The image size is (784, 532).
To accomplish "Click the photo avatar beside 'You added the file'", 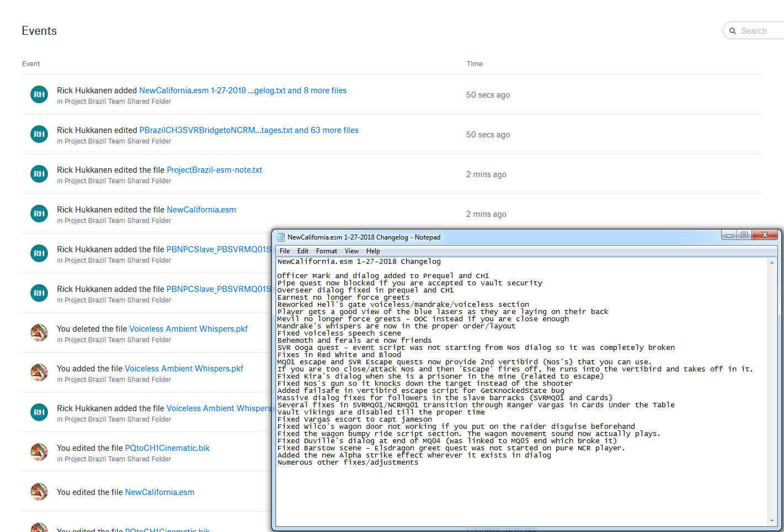I will [39, 373].
